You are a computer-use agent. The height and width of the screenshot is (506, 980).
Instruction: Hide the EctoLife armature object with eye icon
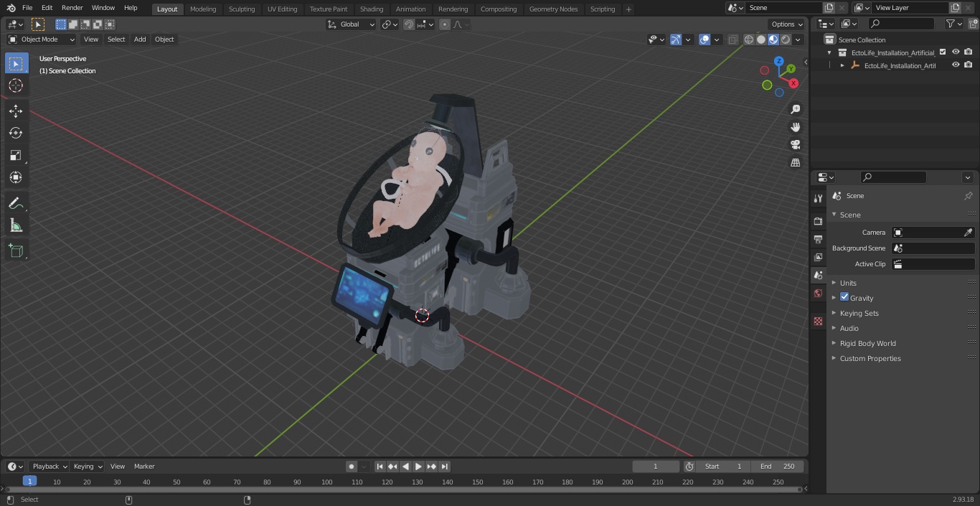956,65
